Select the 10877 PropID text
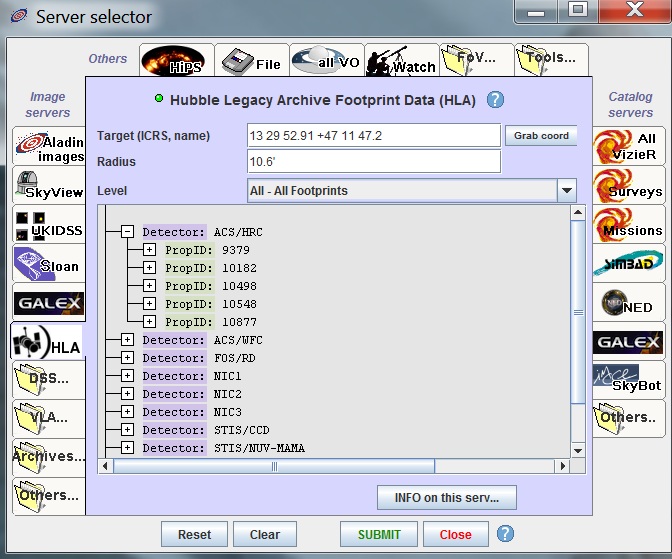Image resolution: width=672 pixels, height=559 pixels. [x=239, y=322]
